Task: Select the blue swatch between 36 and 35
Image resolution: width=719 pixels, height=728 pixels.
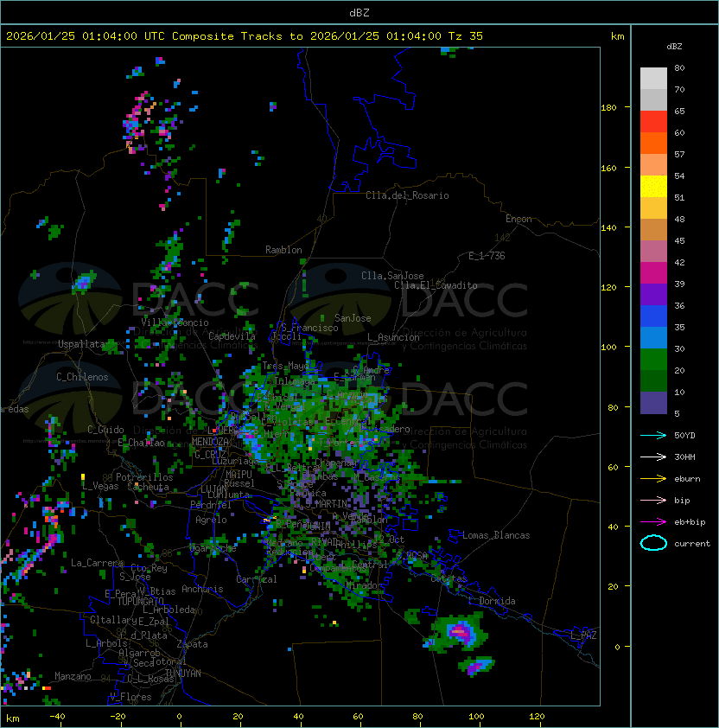Action: (x=653, y=316)
